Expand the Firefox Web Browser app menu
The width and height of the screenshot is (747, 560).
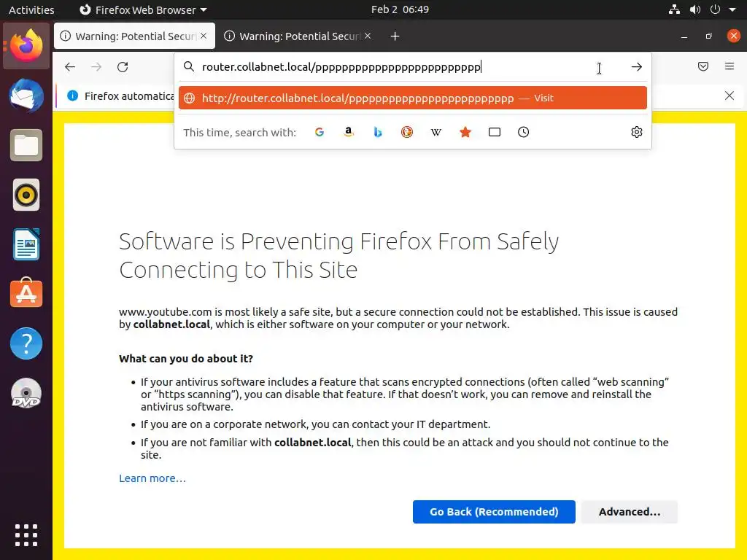click(x=143, y=9)
